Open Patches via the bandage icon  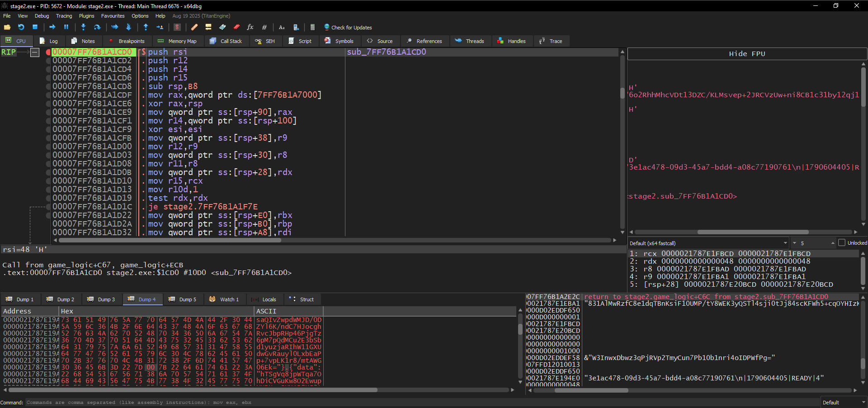tap(194, 27)
